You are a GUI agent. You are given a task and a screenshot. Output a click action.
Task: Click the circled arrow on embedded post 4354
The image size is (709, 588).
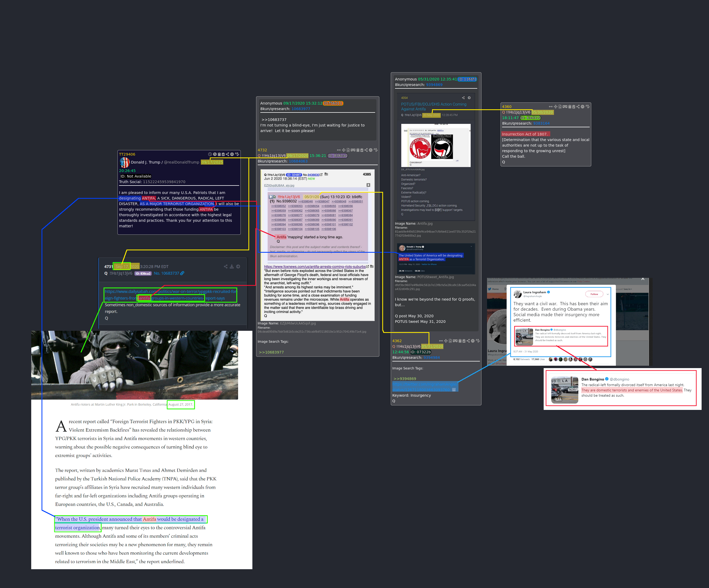click(469, 98)
